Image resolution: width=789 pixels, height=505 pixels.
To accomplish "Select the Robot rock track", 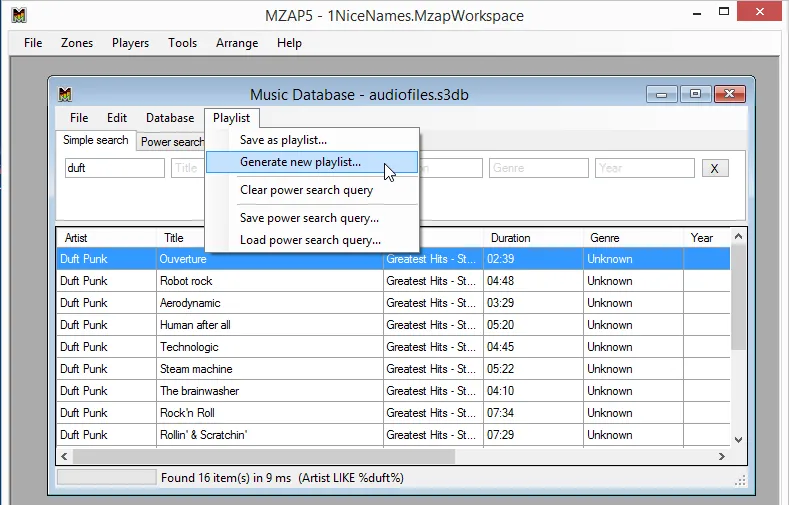I will (x=393, y=281).
